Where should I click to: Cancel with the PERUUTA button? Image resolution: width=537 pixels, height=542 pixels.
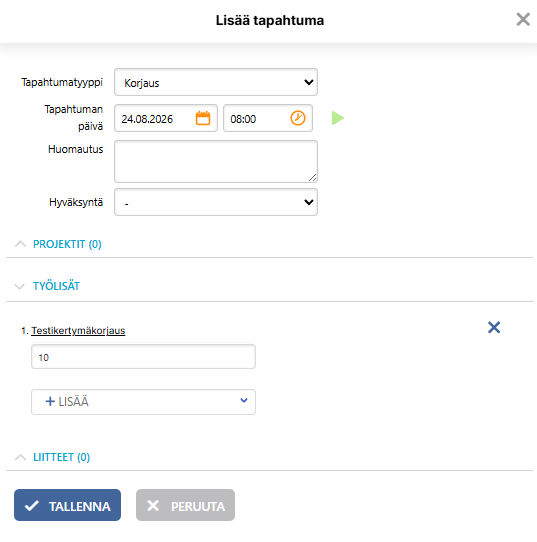pos(185,505)
